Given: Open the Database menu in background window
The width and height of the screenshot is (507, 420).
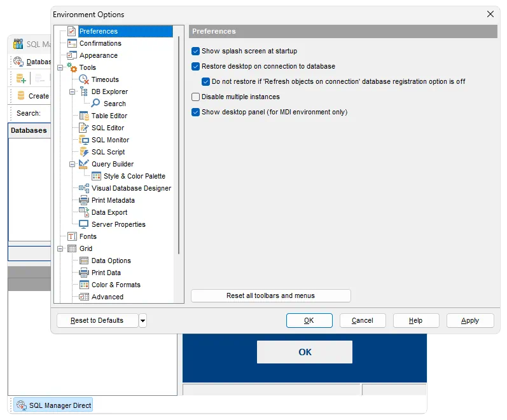Looking at the screenshot, I should [x=38, y=62].
